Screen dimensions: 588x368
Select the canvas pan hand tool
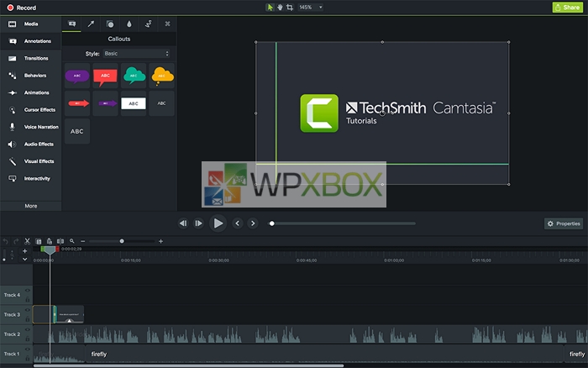280,7
